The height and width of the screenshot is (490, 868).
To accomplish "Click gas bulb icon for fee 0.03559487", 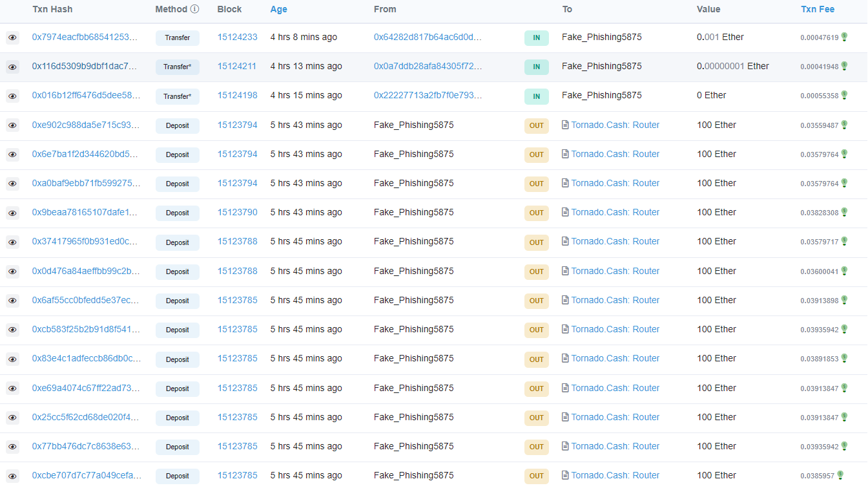I will click(x=844, y=125).
